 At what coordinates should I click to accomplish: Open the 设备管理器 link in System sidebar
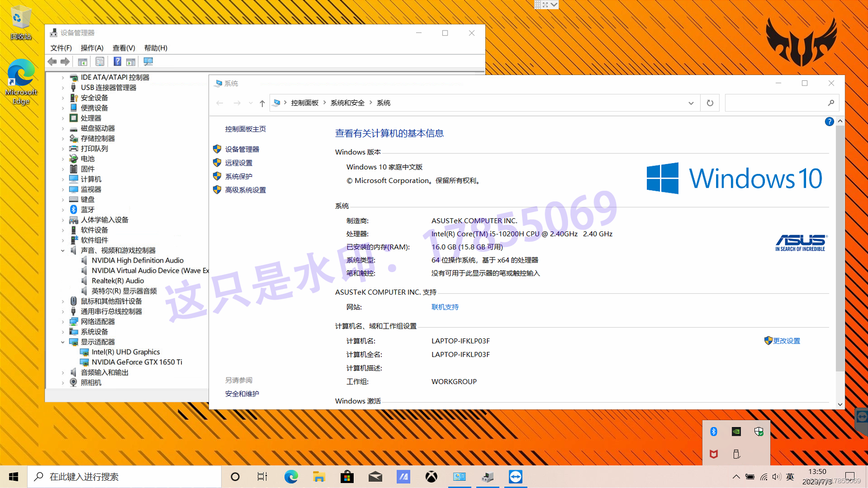[242, 149]
